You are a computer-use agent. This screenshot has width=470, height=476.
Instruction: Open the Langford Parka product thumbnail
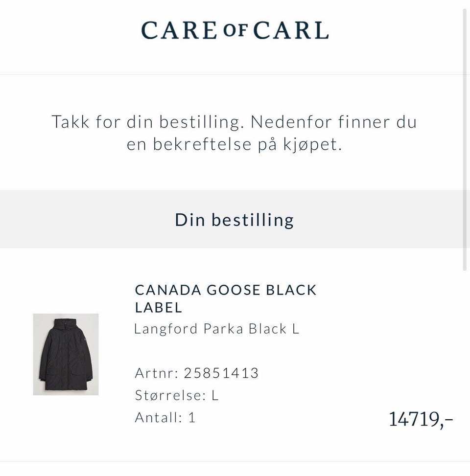pyautogui.click(x=66, y=354)
